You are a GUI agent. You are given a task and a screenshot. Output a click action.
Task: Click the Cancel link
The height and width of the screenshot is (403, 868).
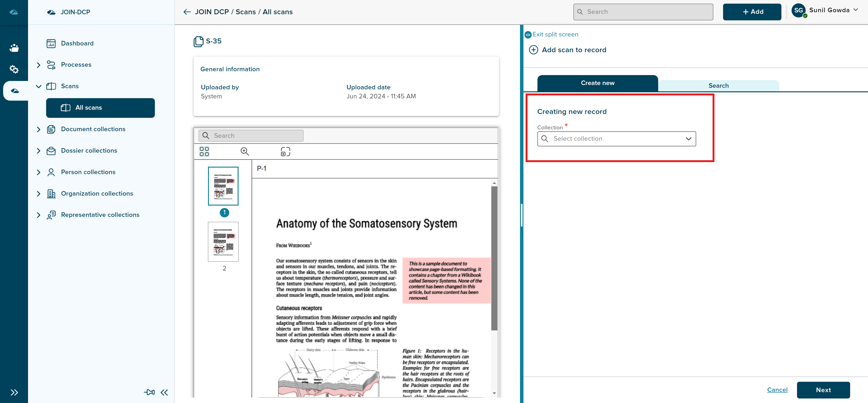pyautogui.click(x=777, y=390)
